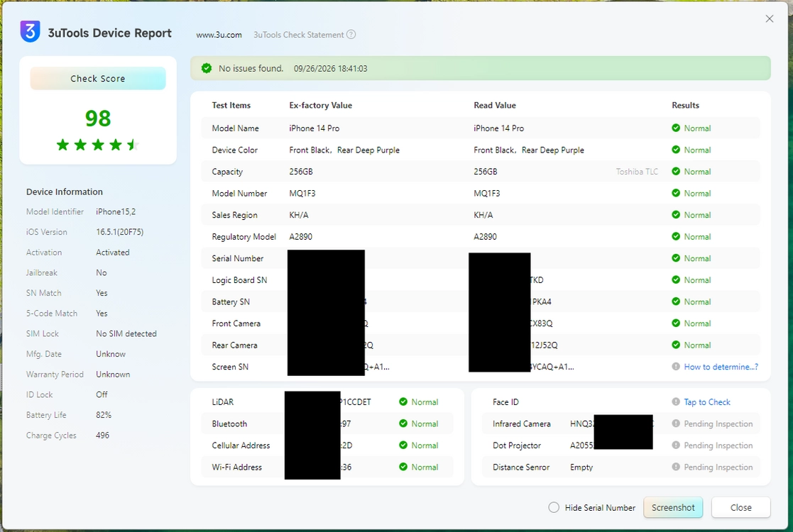Click the Rear Camera Normal check icon

(x=676, y=345)
